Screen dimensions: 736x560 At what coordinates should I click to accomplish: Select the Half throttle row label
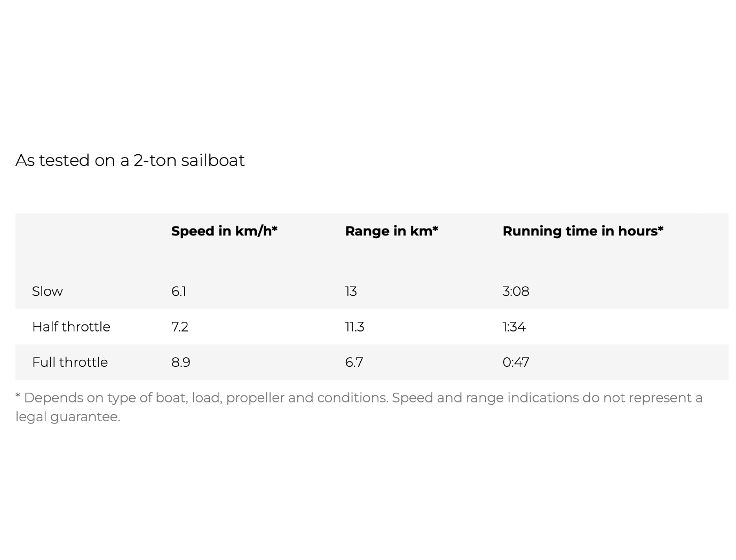71,327
